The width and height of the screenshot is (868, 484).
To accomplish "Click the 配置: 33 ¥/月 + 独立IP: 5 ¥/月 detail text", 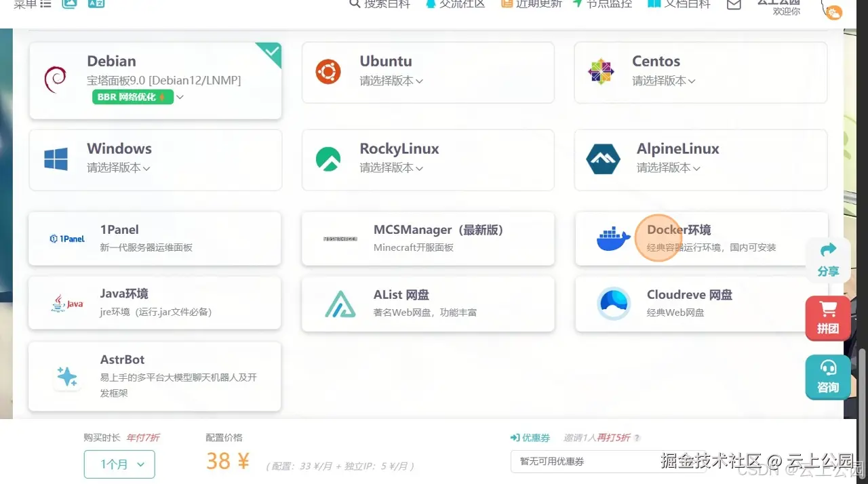I will pyautogui.click(x=339, y=466).
